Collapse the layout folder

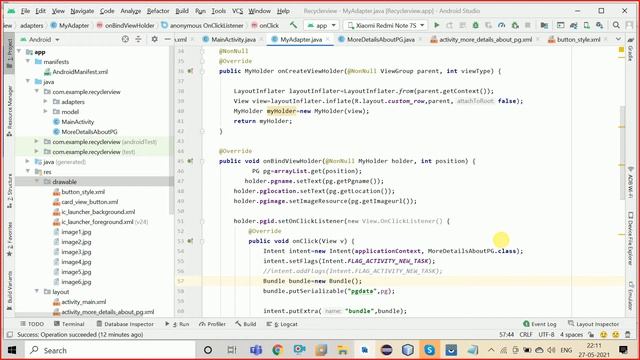click(x=37, y=291)
